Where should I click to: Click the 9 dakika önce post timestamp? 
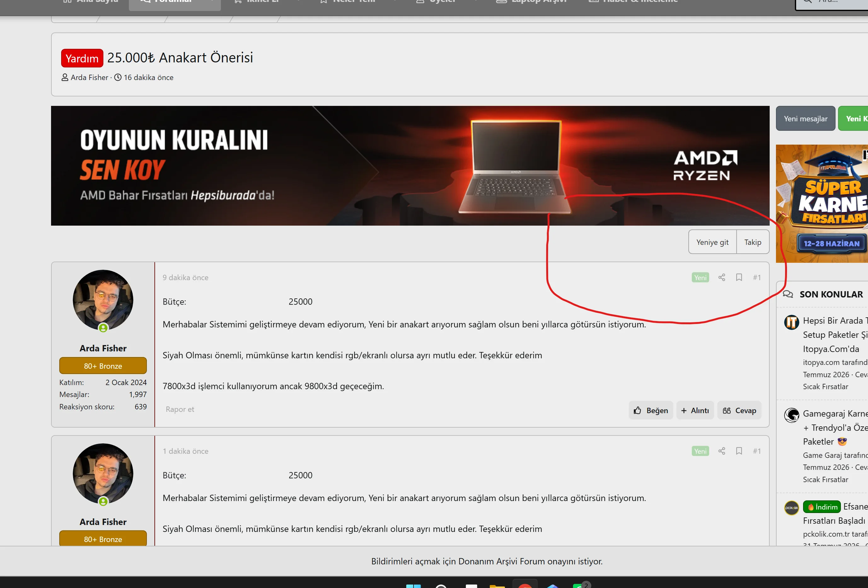click(185, 277)
